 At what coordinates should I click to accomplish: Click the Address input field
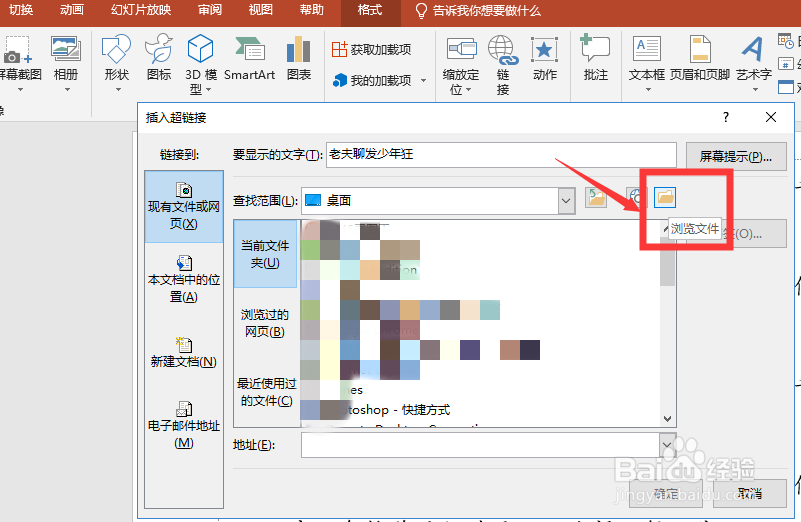[x=480, y=445]
